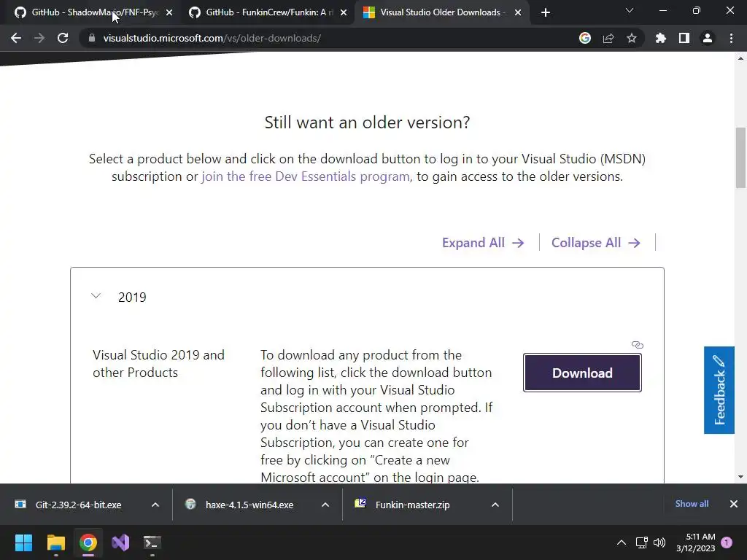Go back to the previous page
The image size is (747, 560).
coord(16,38)
